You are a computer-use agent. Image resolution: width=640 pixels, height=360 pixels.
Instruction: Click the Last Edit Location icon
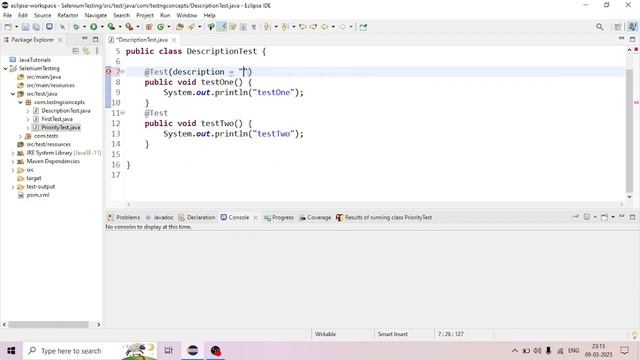pos(302,27)
